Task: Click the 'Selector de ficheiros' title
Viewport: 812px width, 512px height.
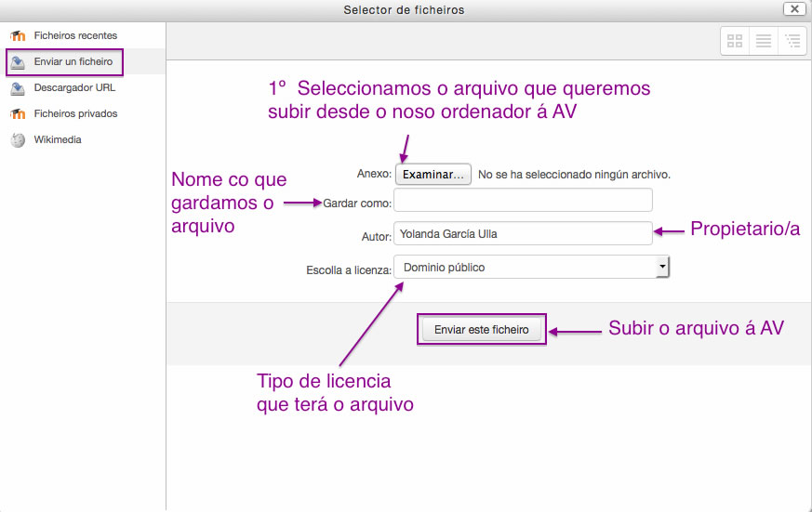Action: click(x=404, y=10)
